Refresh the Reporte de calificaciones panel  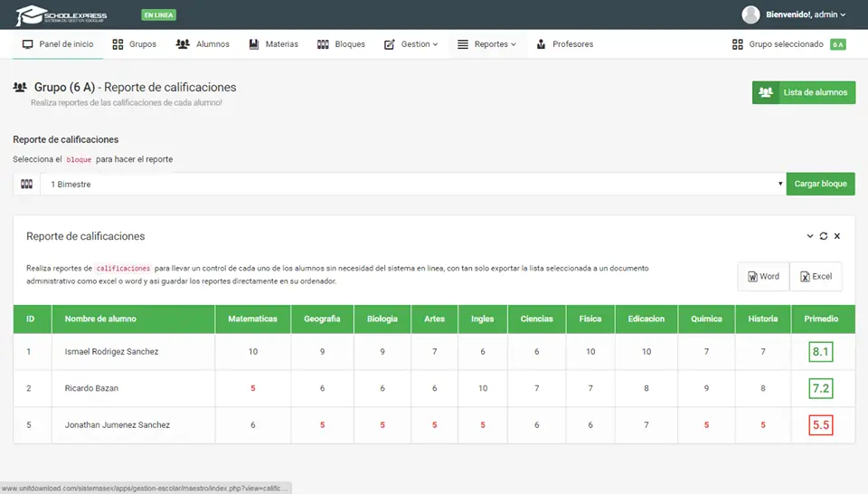(x=824, y=236)
